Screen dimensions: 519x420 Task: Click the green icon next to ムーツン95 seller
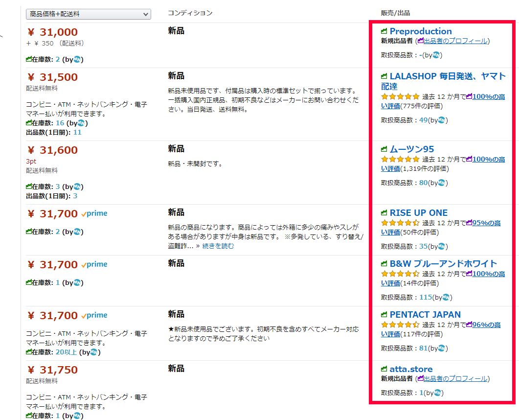[384, 149]
